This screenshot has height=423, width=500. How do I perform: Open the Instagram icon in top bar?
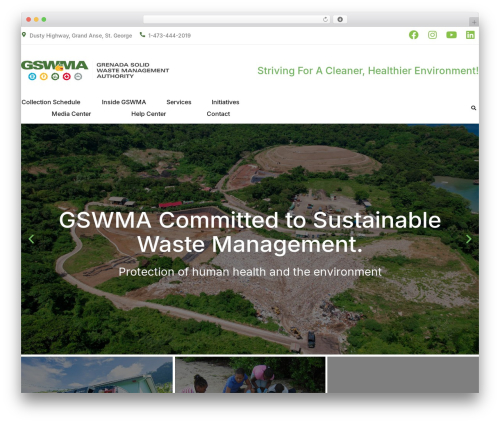click(432, 35)
